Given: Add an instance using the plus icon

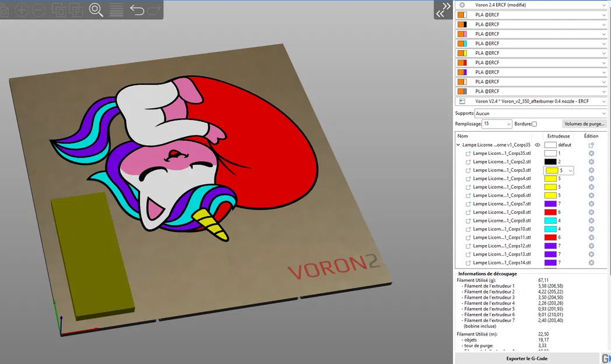Looking at the screenshot, I should (21, 10).
